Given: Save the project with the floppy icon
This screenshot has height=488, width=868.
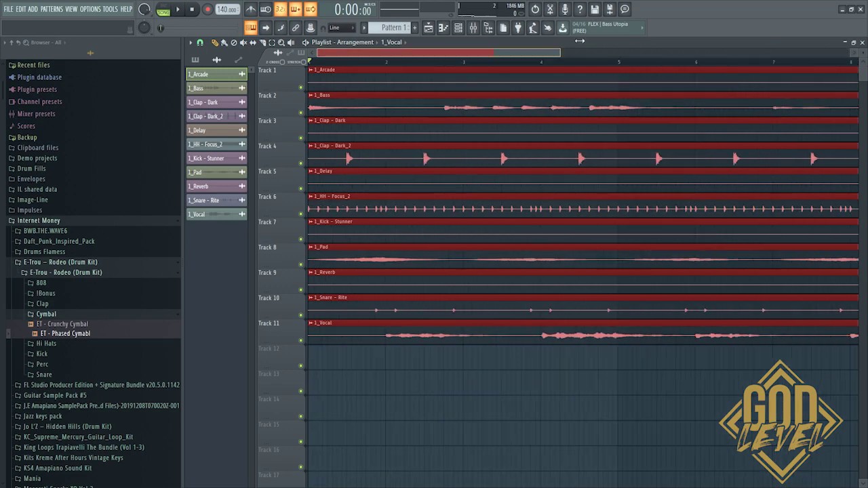Looking at the screenshot, I should (595, 9).
